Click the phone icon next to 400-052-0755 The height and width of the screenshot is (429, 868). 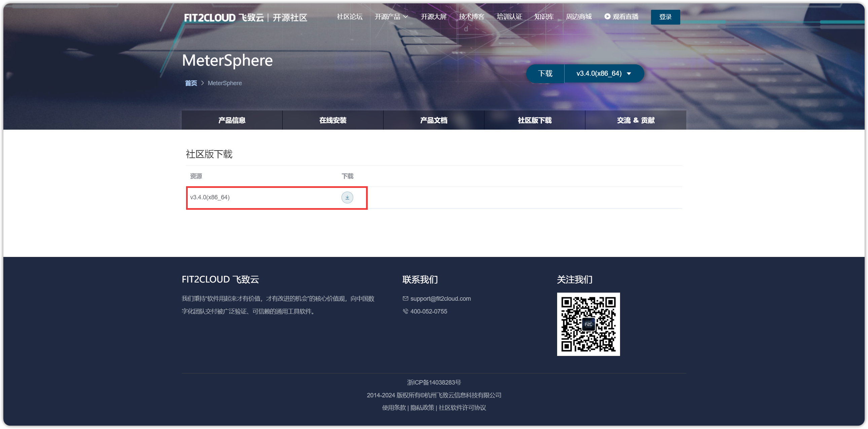click(x=405, y=311)
